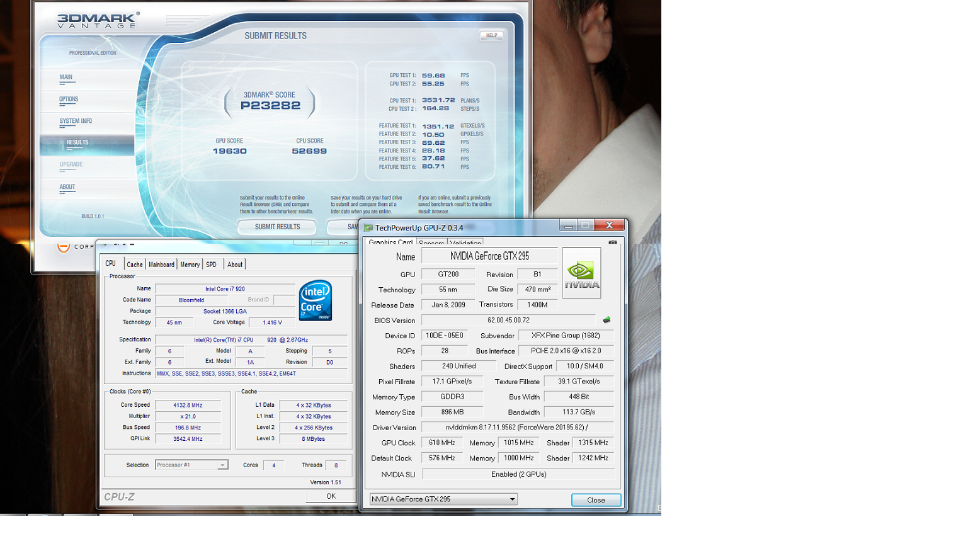The height and width of the screenshot is (551, 980).
Task: Switch to the Validation tab in GPU-Z
Action: tap(465, 242)
